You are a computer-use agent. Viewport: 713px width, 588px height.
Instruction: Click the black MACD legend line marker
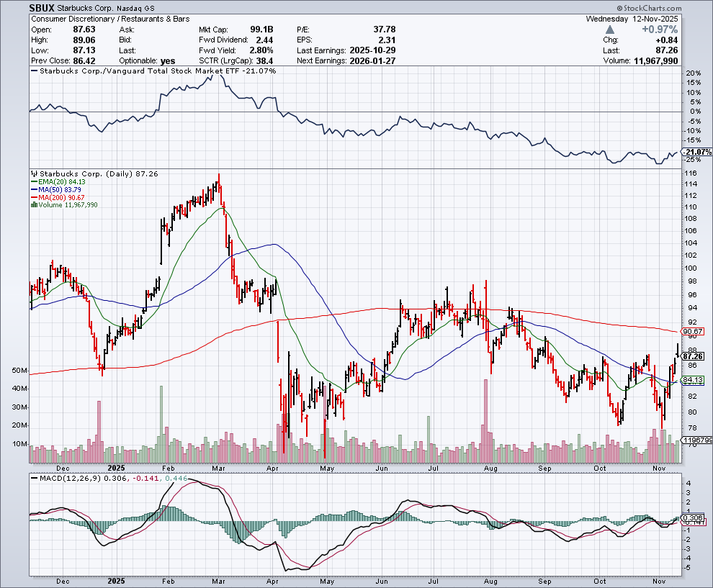(33, 476)
